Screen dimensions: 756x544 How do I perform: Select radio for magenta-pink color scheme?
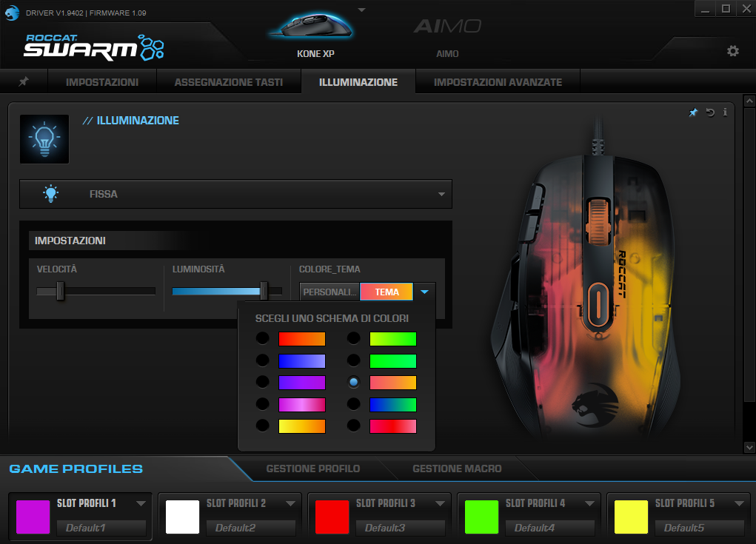click(x=262, y=403)
